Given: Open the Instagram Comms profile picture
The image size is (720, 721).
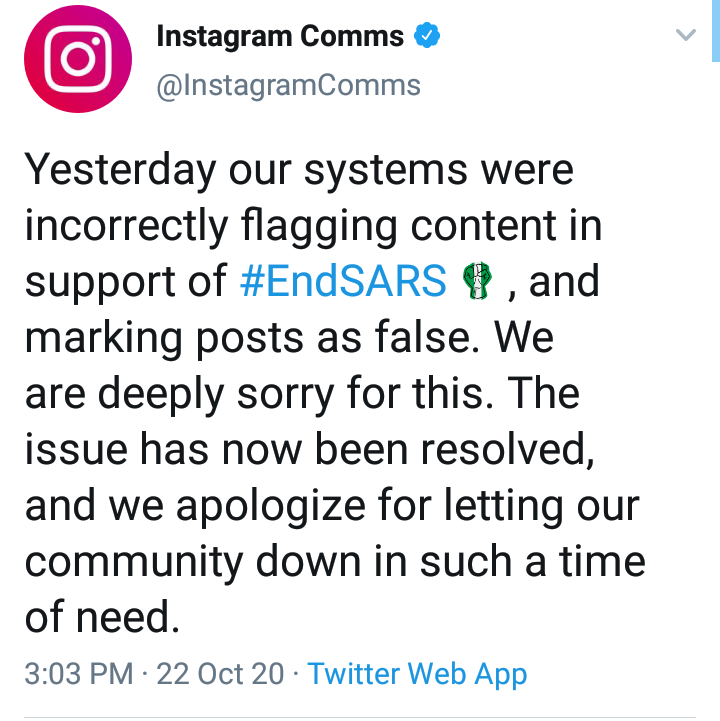Looking at the screenshot, I should pyautogui.click(x=78, y=59).
